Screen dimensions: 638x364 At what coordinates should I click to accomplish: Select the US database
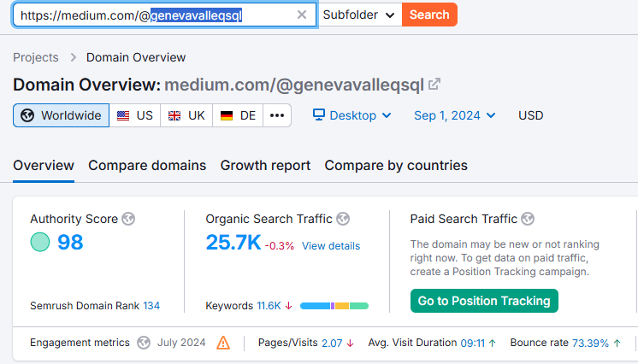(135, 115)
